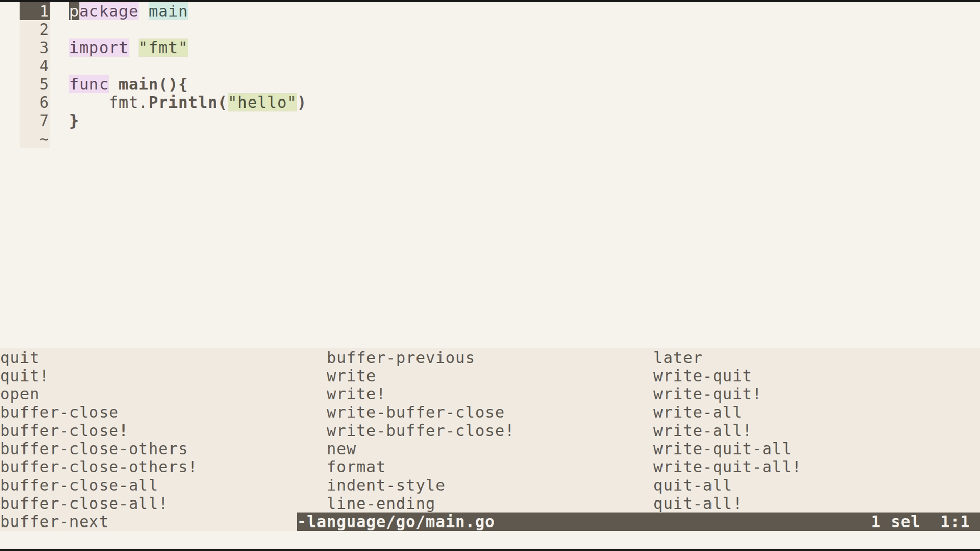Place cursor on the "hello" string literal
The image size is (980, 551).
tap(262, 103)
